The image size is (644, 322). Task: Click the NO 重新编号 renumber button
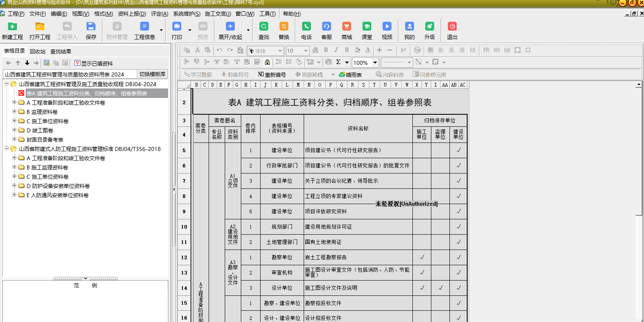(x=272, y=74)
